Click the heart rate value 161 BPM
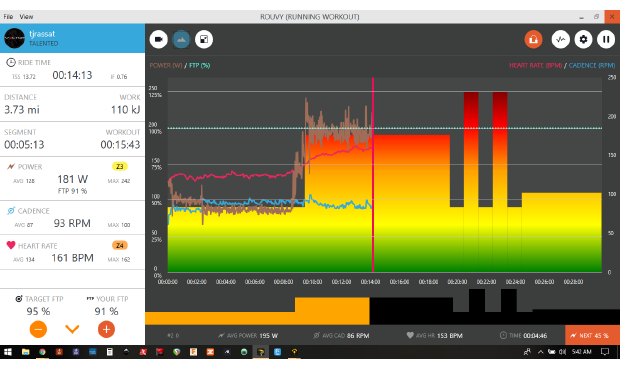Image resolution: width=620 pixels, height=370 pixels. 72,258
